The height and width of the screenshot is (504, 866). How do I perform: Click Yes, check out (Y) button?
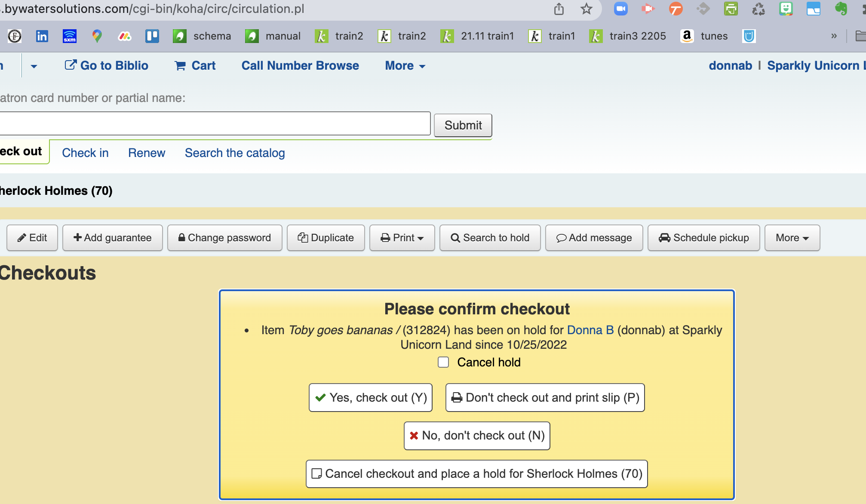click(371, 397)
